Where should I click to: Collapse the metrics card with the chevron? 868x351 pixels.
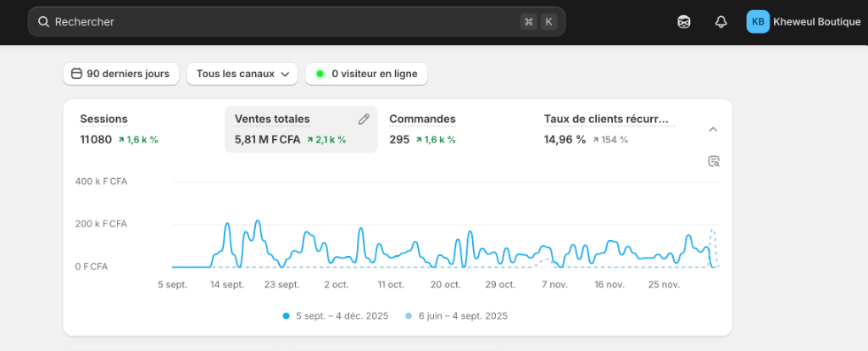click(x=713, y=129)
